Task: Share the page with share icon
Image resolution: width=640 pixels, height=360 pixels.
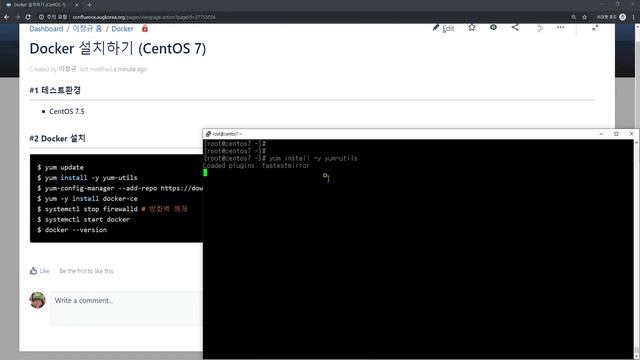Action: (x=515, y=27)
